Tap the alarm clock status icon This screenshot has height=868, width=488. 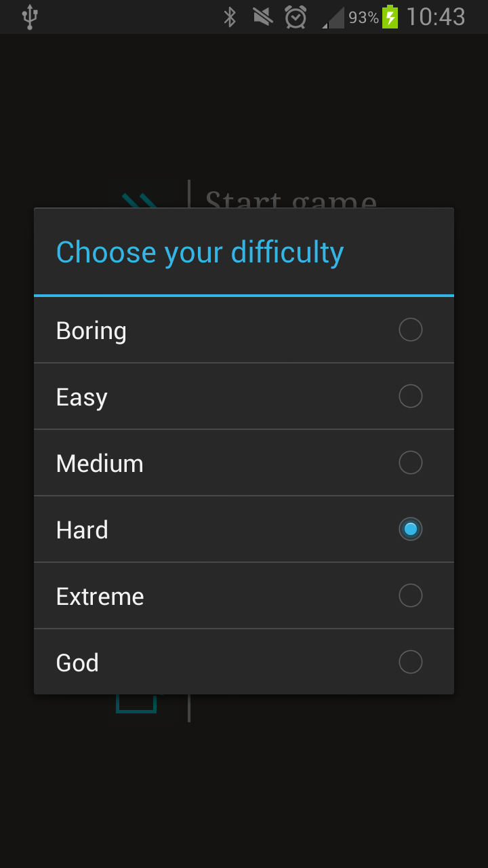(296, 17)
